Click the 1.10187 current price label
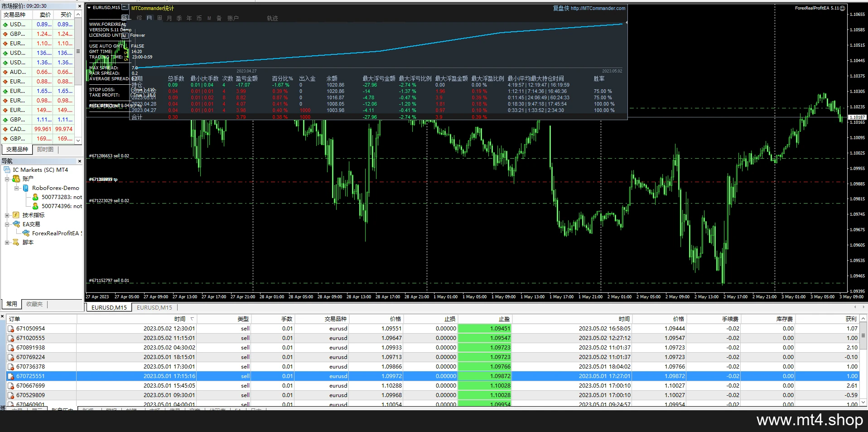This screenshot has height=432, width=868. 857,117
